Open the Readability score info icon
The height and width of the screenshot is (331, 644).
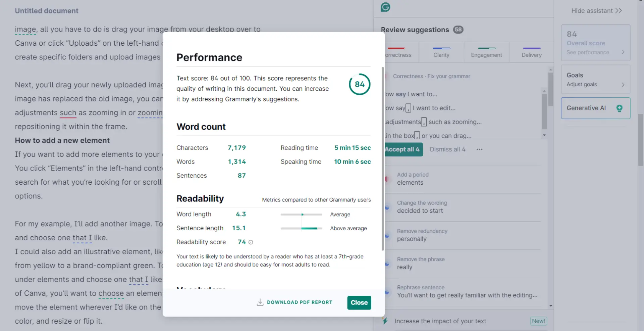(251, 242)
